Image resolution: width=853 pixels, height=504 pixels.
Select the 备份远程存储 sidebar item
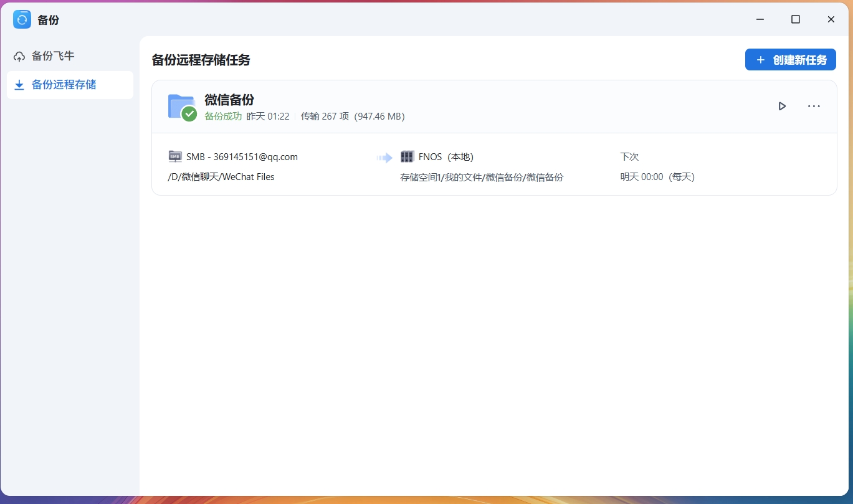click(x=70, y=85)
